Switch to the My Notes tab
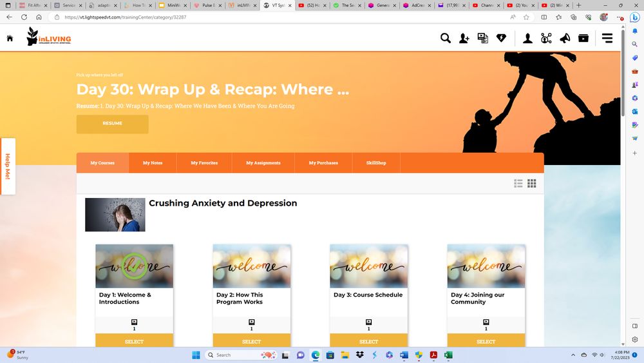Screen dimensions: 644x363 pyautogui.click(x=153, y=163)
